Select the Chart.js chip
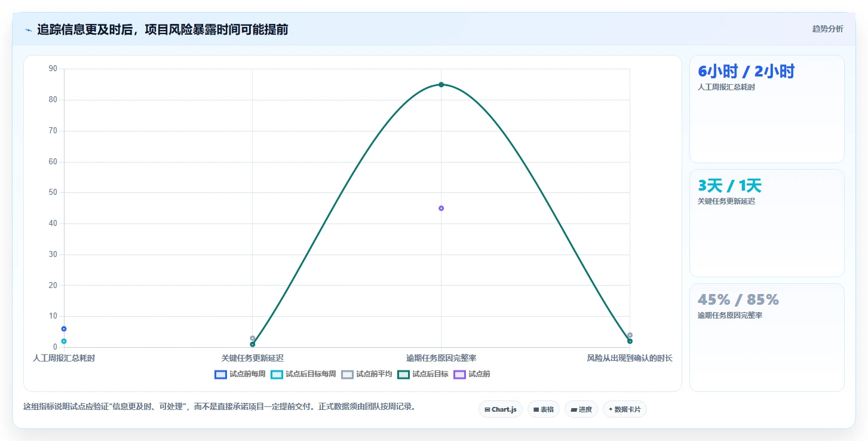This screenshot has height=441, width=868. click(x=501, y=409)
